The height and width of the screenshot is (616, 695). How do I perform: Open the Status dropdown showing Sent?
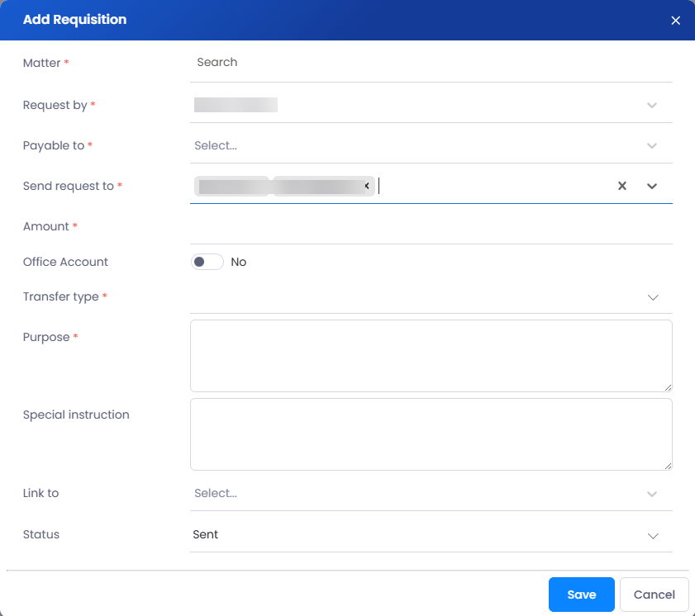(431, 534)
